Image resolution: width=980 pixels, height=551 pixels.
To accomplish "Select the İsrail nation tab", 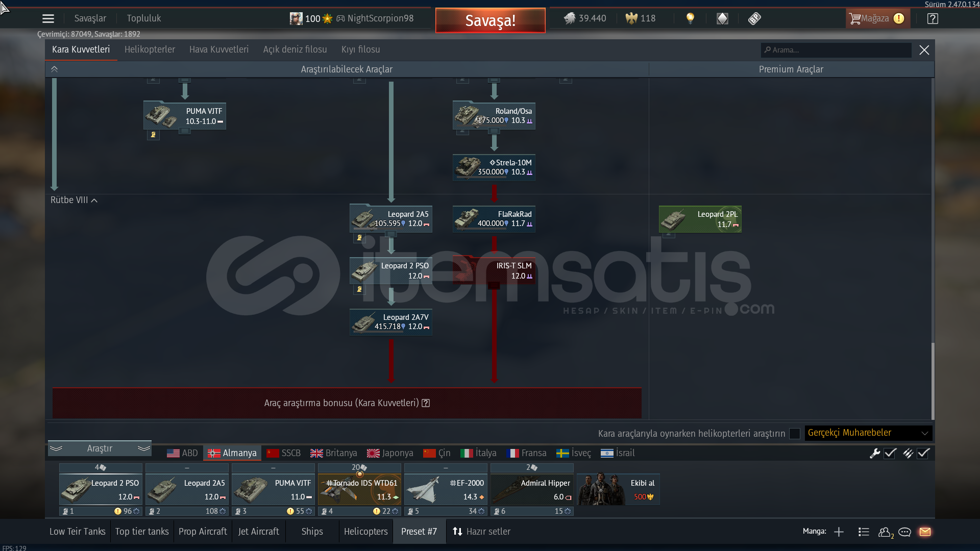I will pos(618,453).
